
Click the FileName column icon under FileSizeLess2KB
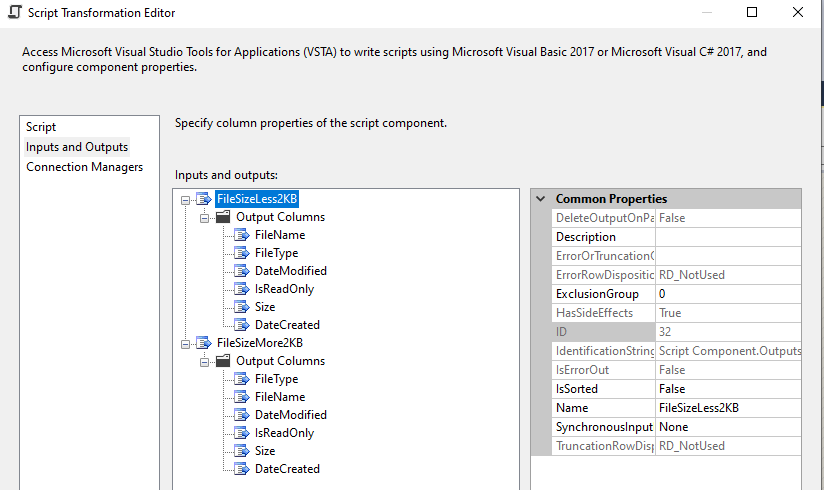241,235
